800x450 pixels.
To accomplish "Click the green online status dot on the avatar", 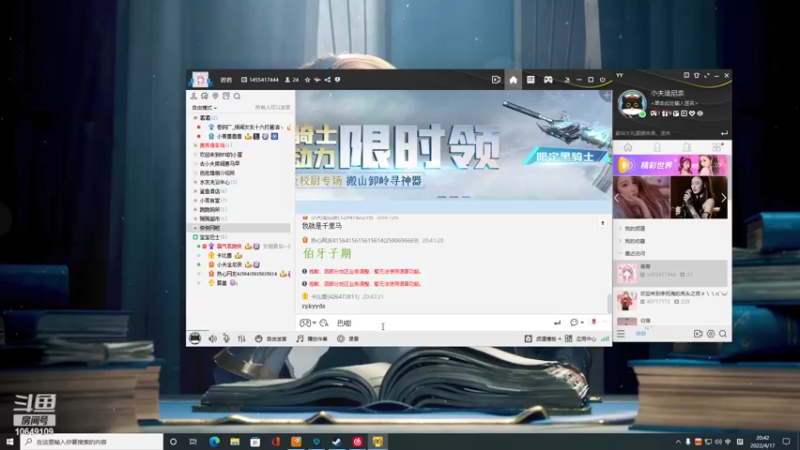I will 642,114.
